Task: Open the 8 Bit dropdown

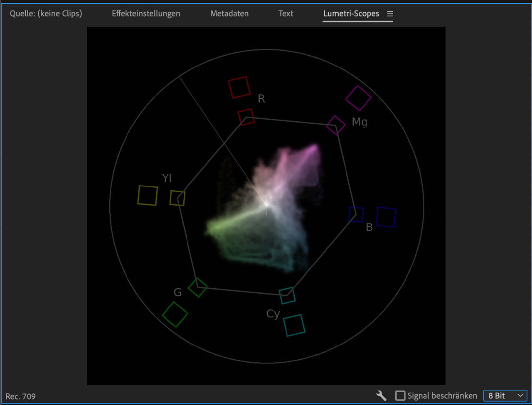Action: coord(505,395)
